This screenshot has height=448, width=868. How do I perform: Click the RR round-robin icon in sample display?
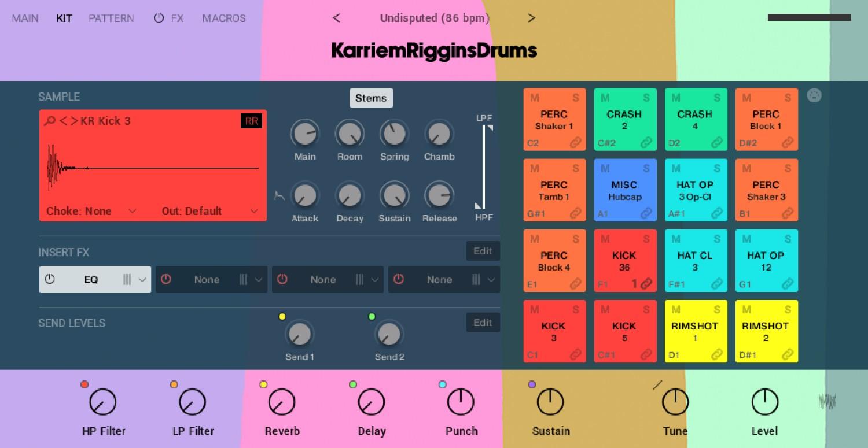[251, 121]
